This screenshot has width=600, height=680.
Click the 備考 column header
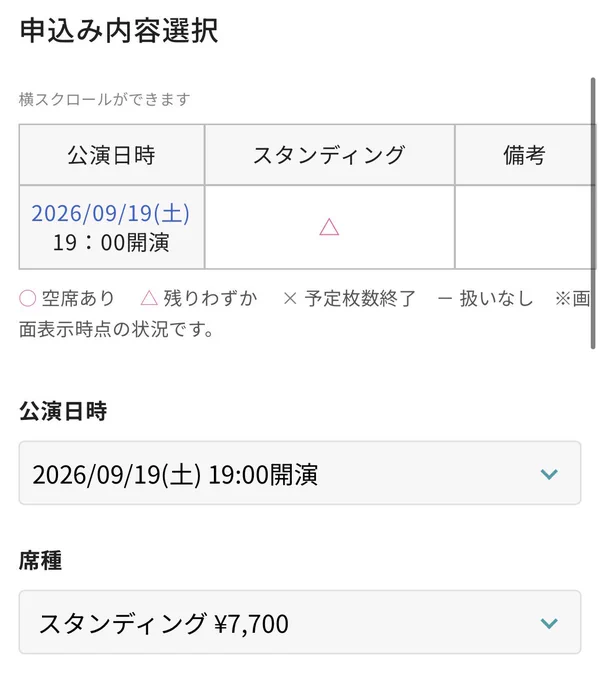(x=524, y=155)
